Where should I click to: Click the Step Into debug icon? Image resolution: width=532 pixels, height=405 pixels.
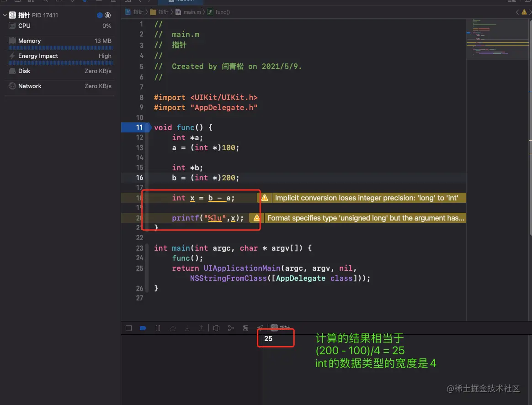(187, 328)
